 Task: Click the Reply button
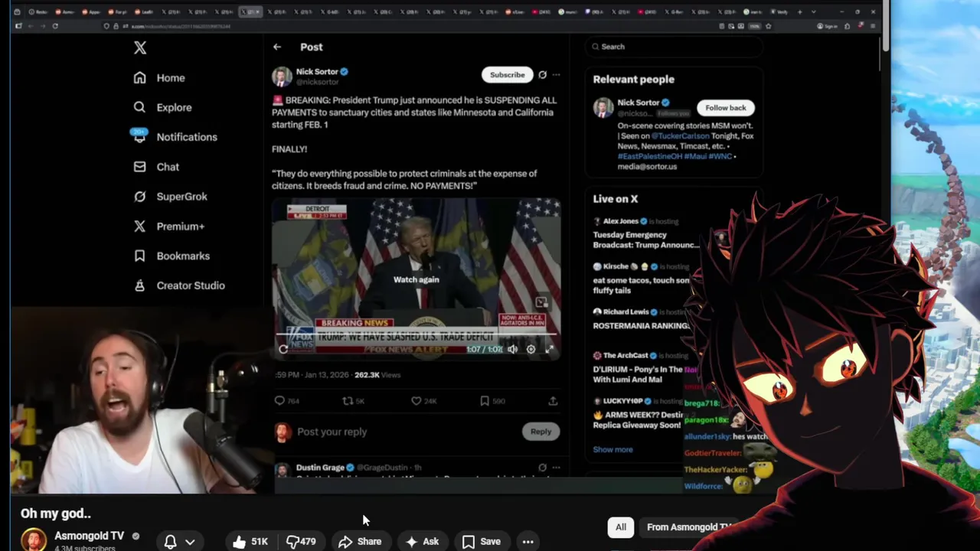541,432
